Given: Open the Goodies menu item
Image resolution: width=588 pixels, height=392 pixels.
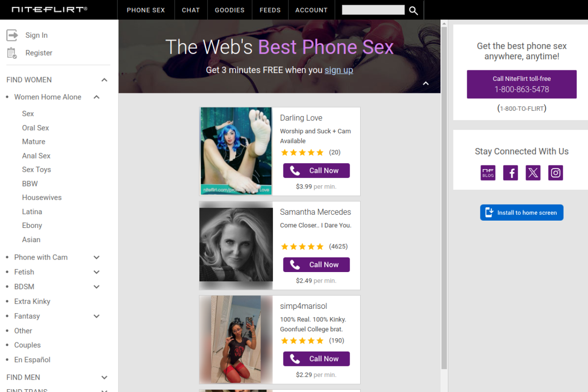Looking at the screenshot, I should [x=230, y=10].
